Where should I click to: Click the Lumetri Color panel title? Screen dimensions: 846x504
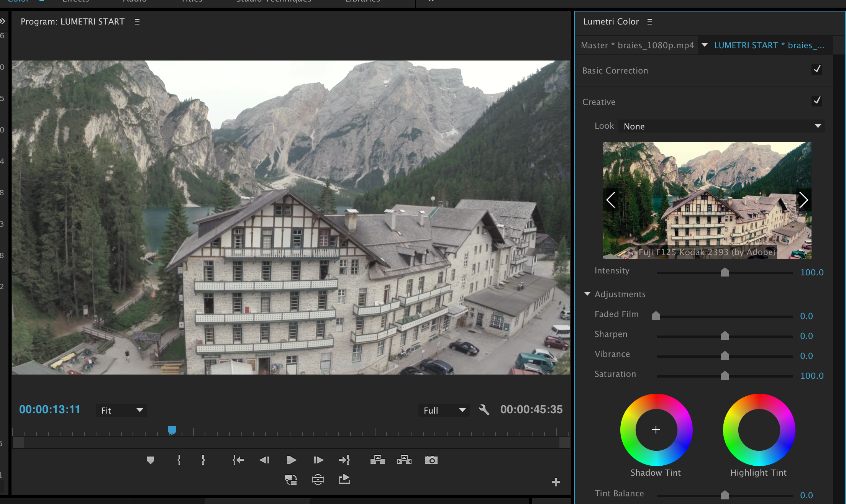(x=611, y=22)
